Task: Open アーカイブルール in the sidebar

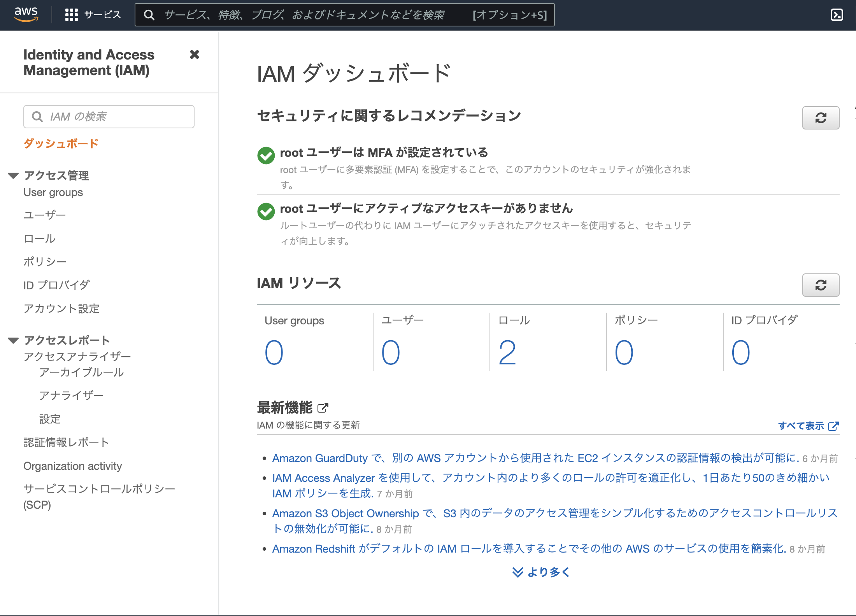Action: click(x=81, y=372)
